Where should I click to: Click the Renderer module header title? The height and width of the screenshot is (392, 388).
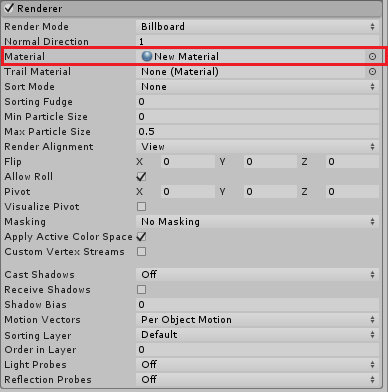(x=40, y=8)
